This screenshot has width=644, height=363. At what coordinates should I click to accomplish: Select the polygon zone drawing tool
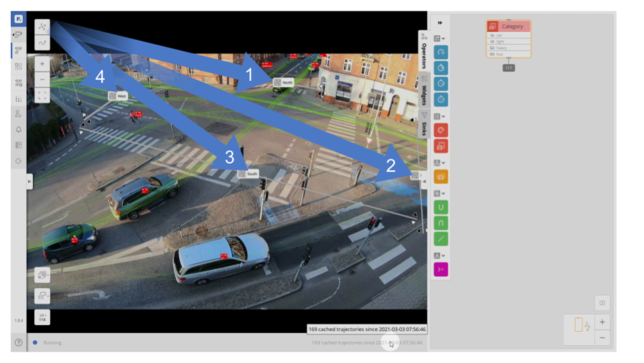42,27
